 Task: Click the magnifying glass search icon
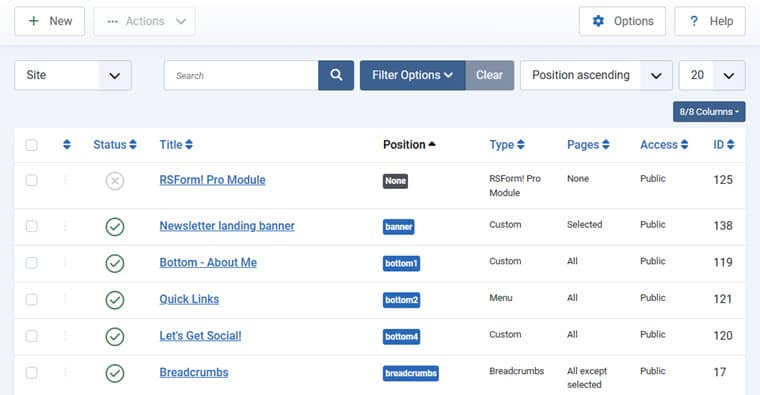tap(336, 75)
